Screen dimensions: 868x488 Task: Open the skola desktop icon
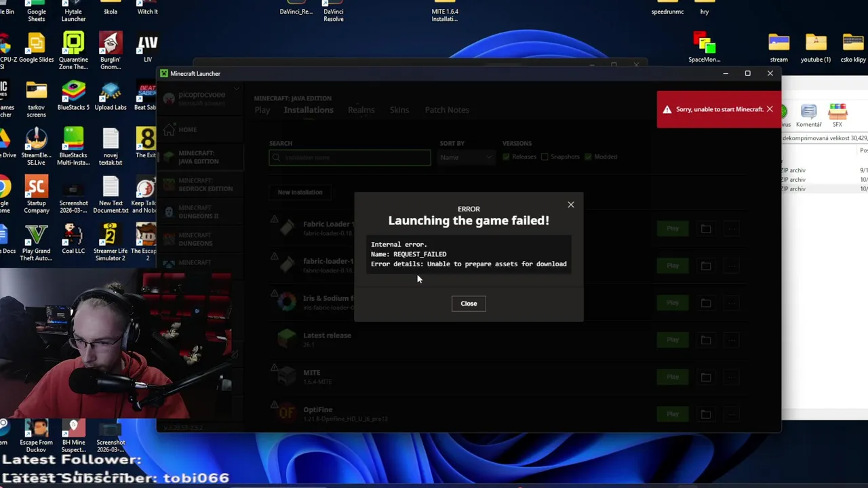pyautogui.click(x=111, y=8)
